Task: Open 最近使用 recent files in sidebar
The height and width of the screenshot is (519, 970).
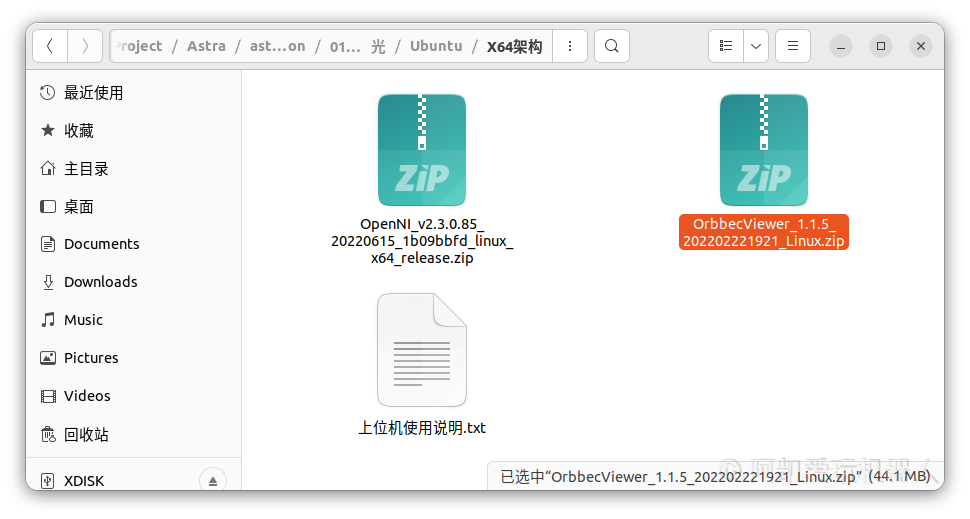Action: [133, 93]
